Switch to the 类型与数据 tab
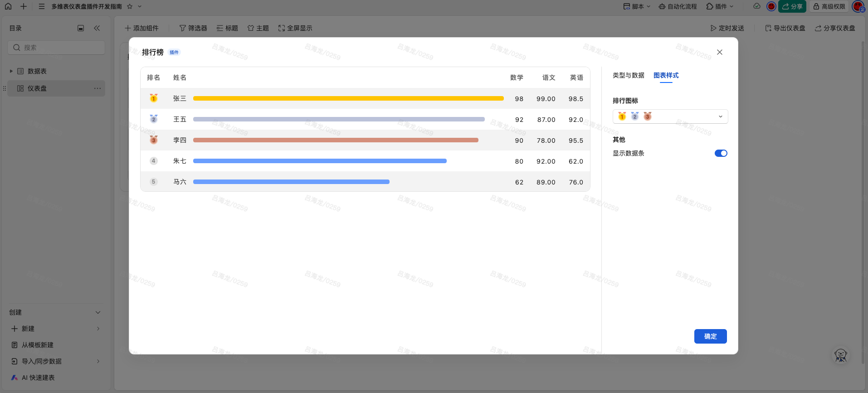Screen dimensions: 868x393 tap(628, 75)
